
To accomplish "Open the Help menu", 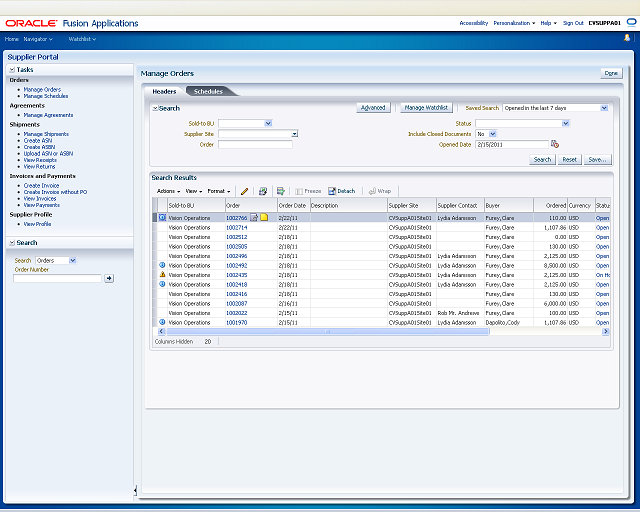I will [549, 23].
